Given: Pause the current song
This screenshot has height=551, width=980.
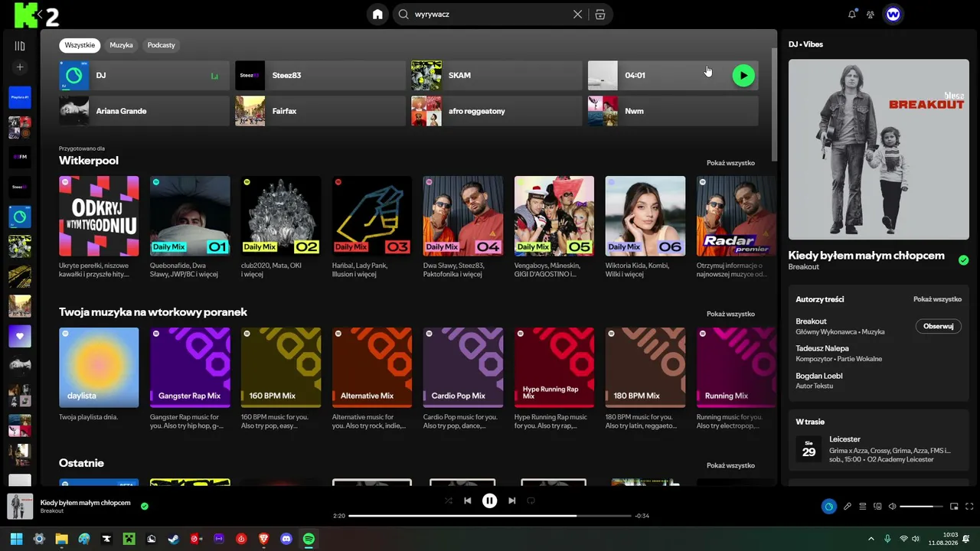Looking at the screenshot, I should click(489, 500).
